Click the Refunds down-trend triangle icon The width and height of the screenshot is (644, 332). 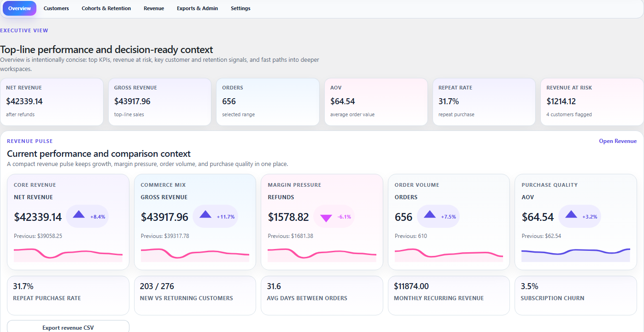pos(326,218)
